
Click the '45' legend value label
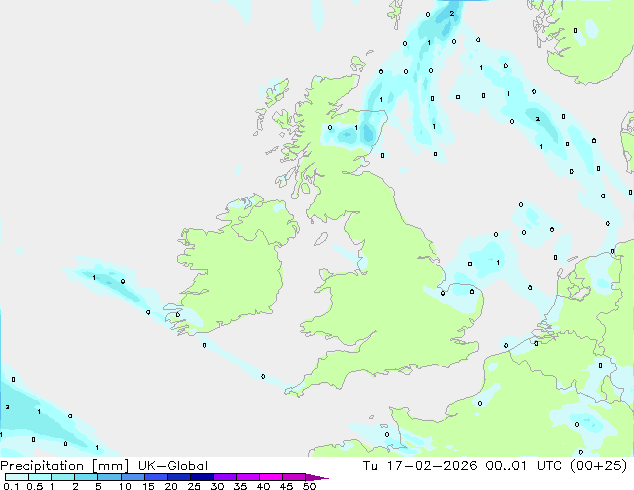pos(286,486)
